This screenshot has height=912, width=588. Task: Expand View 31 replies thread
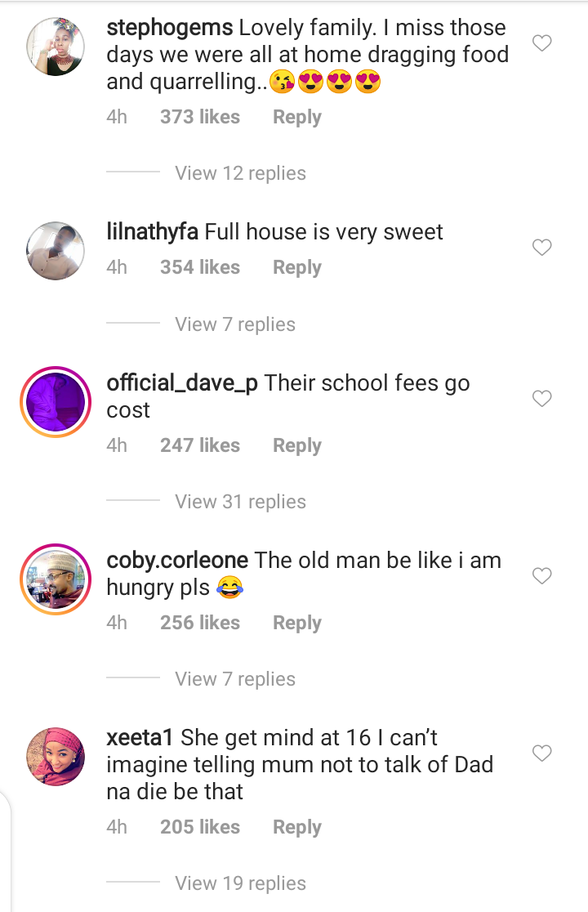(x=240, y=502)
